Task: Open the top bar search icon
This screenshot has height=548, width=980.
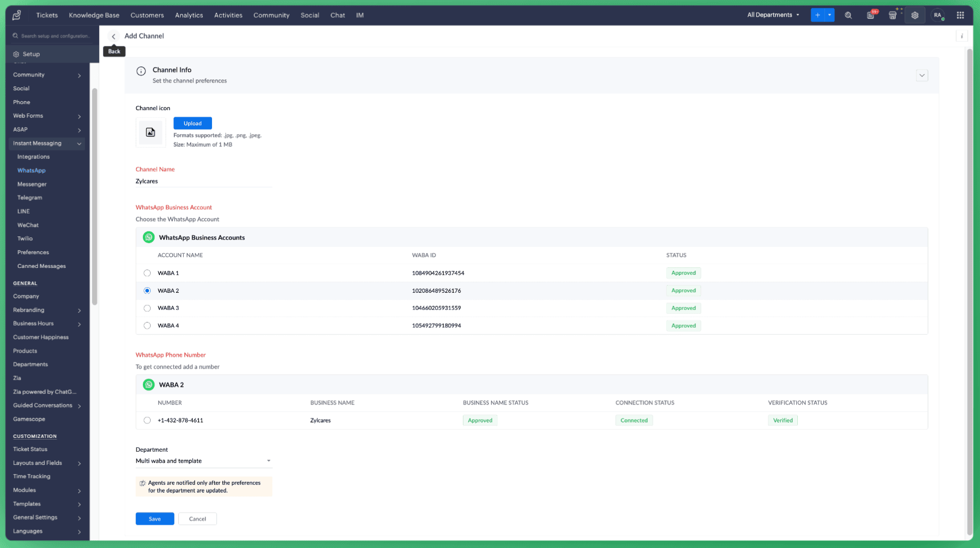Action: tap(848, 15)
